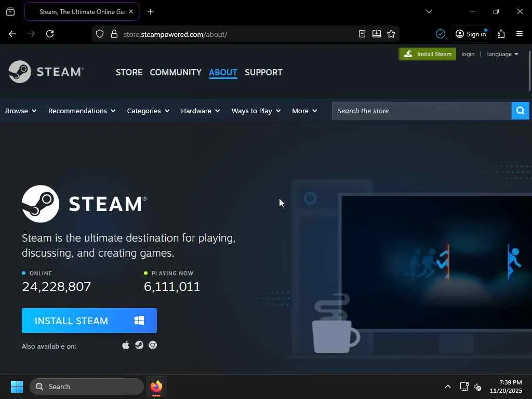Open Firefox View in the tab bar
Viewport: 532px width, 399px height.
[x=10, y=11]
